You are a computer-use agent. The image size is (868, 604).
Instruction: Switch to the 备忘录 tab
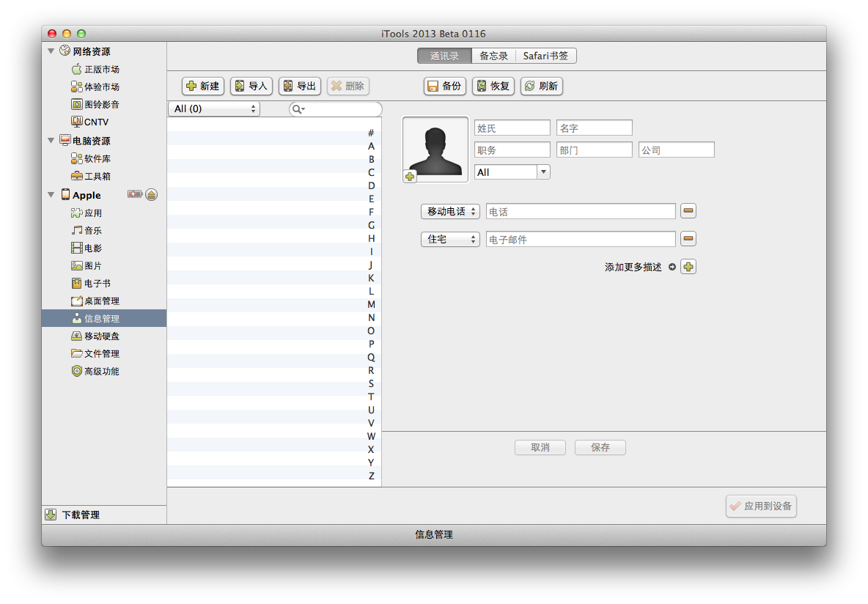493,56
